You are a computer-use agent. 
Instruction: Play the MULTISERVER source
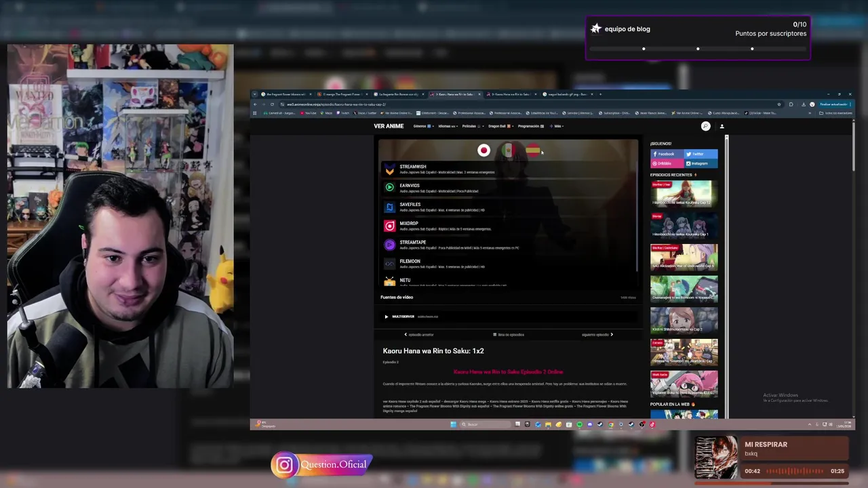(x=508, y=317)
